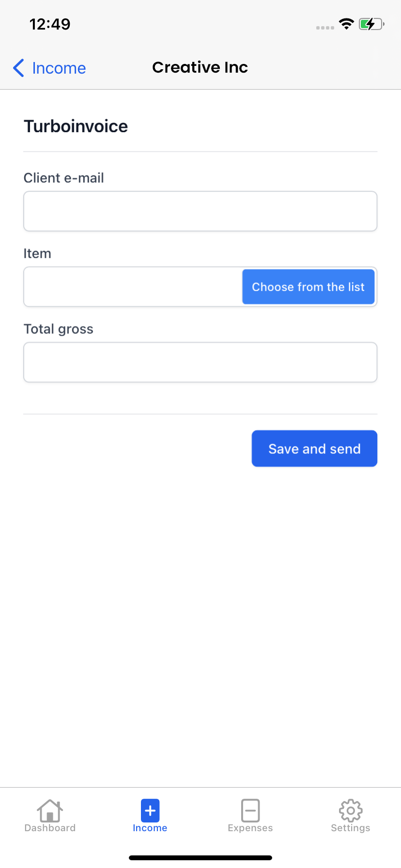The image size is (401, 868).
Task: Tap the back chevron icon
Action: pos(18,68)
